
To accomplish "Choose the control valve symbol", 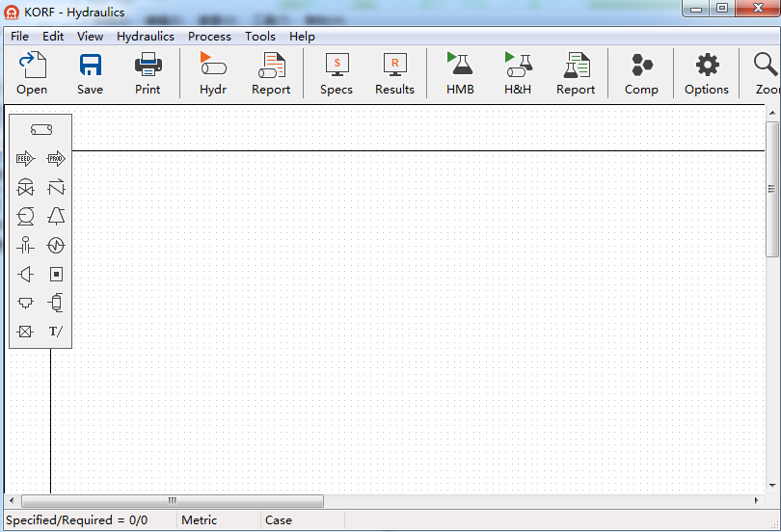I will click(26, 188).
